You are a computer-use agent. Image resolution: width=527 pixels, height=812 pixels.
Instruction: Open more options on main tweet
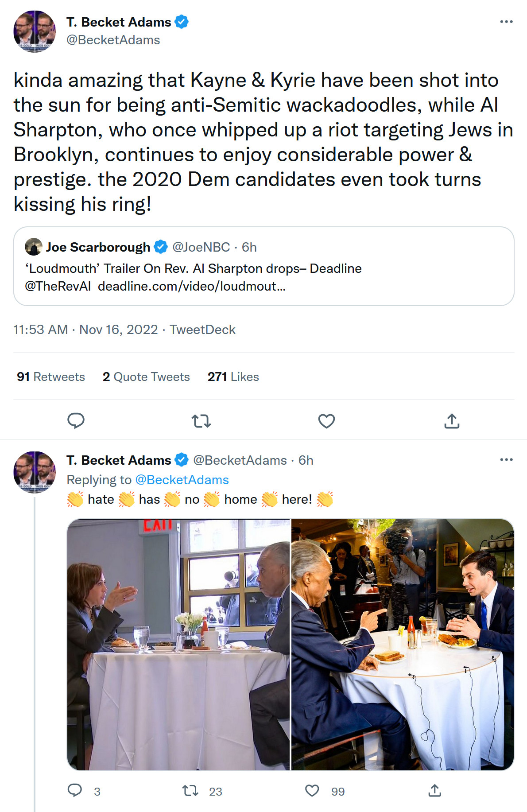click(506, 22)
